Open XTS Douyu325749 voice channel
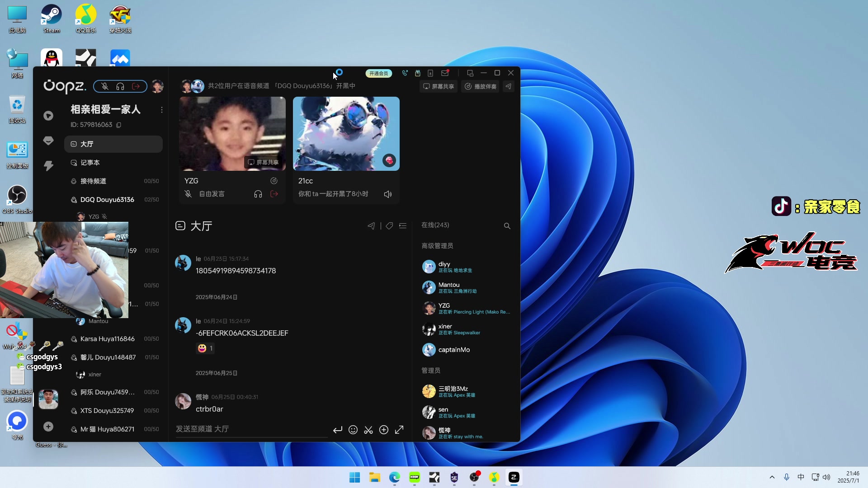 point(113,411)
